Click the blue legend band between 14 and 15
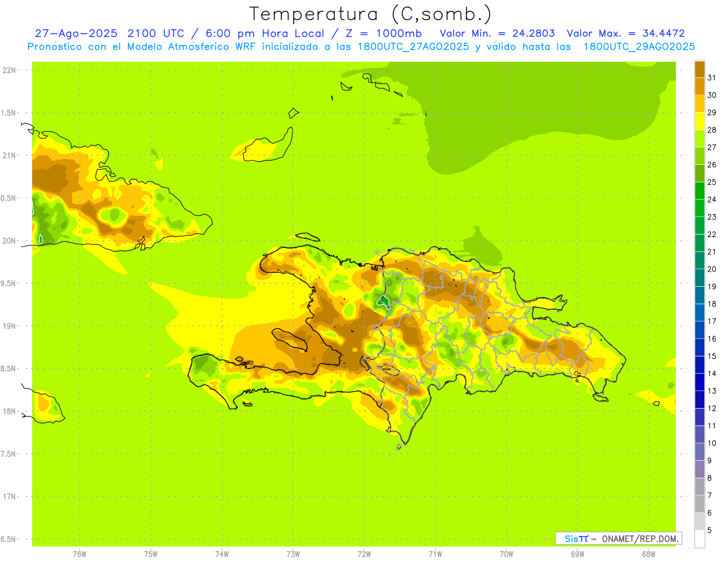This screenshot has width=728, height=562. pos(699,364)
